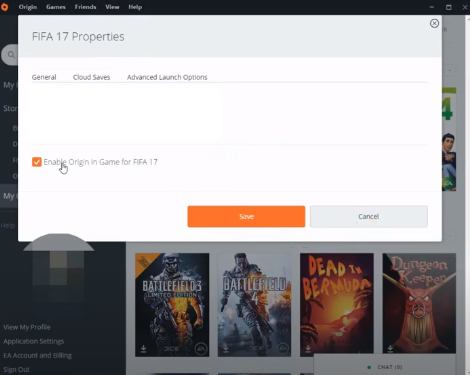This screenshot has width=470, height=375.
Task: Open the Chat (0) panel
Action: (x=385, y=367)
